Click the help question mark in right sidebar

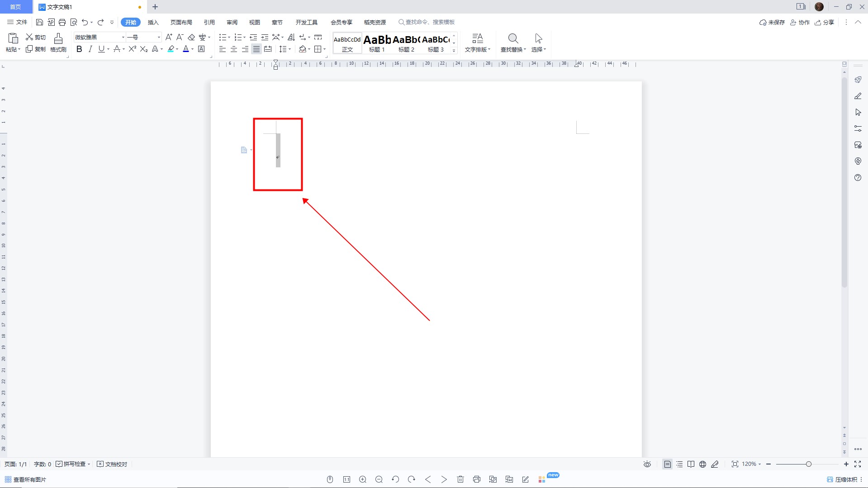858,178
